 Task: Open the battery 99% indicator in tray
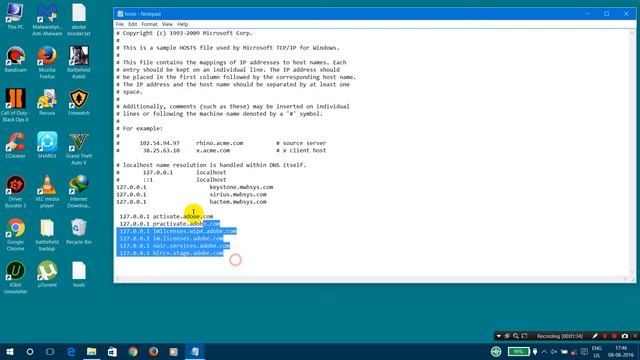pyautogui.click(x=518, y=351)
